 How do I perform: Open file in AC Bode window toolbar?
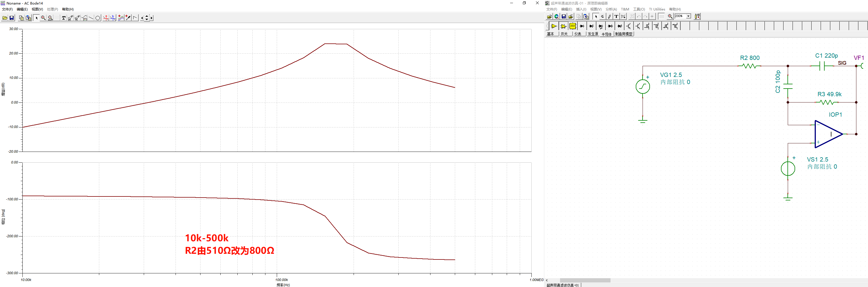(5, 18)
